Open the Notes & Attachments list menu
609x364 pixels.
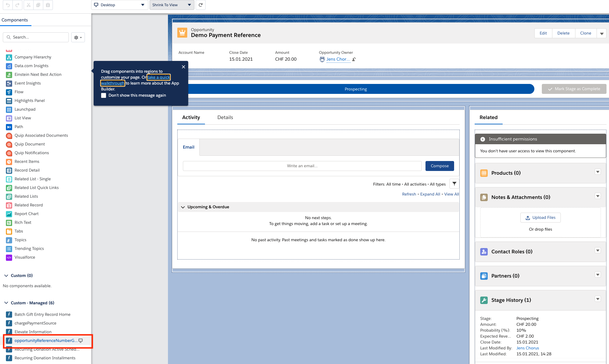coord(597,196)
